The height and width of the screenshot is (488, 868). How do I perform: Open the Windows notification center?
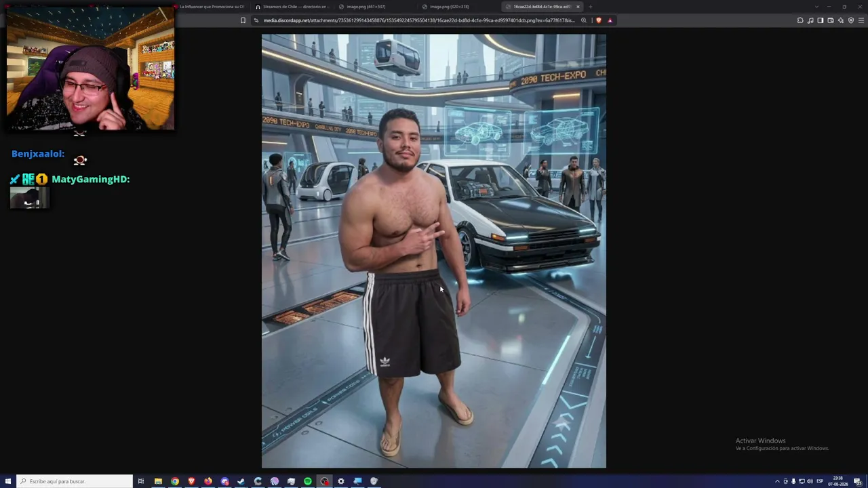[x=857, y=481]
